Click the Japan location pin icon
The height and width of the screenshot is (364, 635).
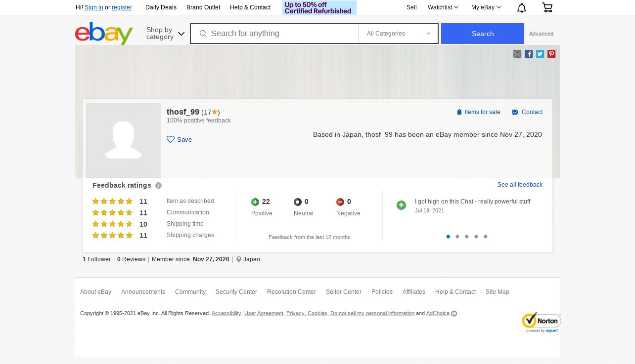[x=239, y=259]
